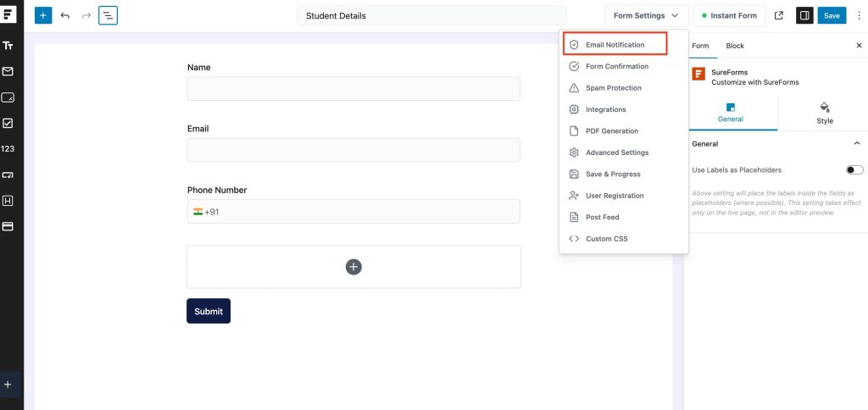This screenshot has width=868, height=410.
Task: Click the form Submit button
Action: click(x=209, y=311)
